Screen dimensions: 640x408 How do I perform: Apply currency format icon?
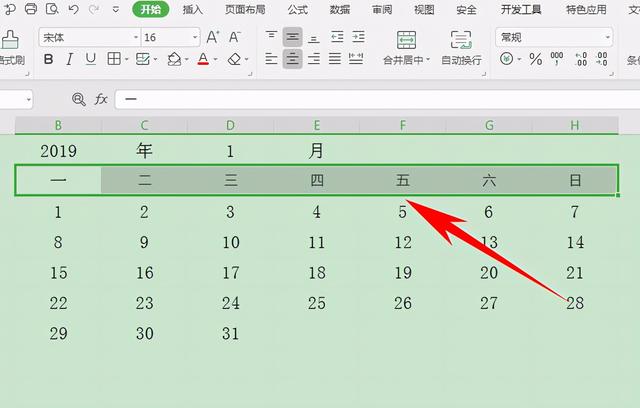click(507, 59)
